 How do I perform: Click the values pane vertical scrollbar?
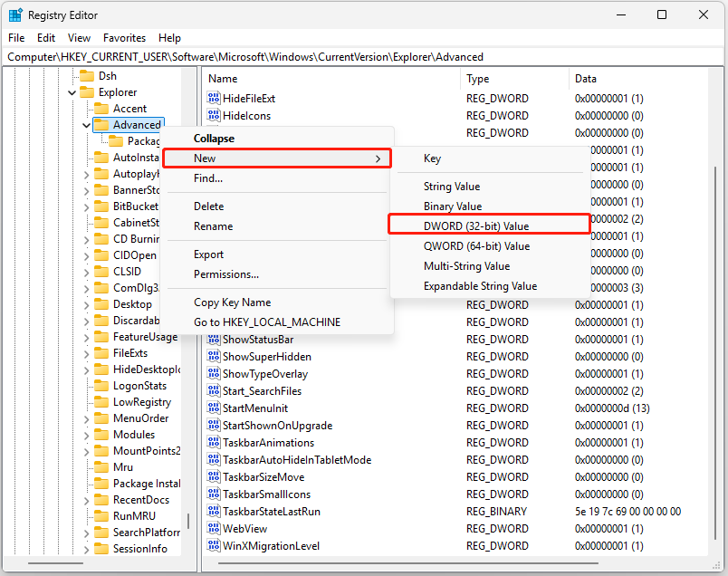(715, 353)
